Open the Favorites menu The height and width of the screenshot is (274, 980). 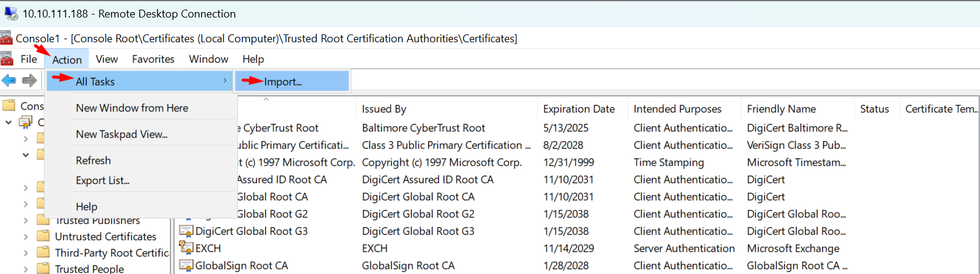click(153, 59)
